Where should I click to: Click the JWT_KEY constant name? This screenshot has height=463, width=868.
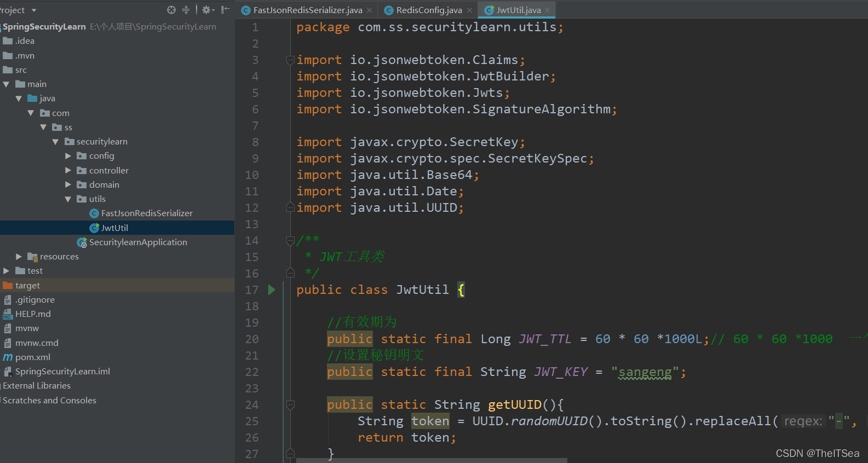pyautogui.click(x=561, y=372)
